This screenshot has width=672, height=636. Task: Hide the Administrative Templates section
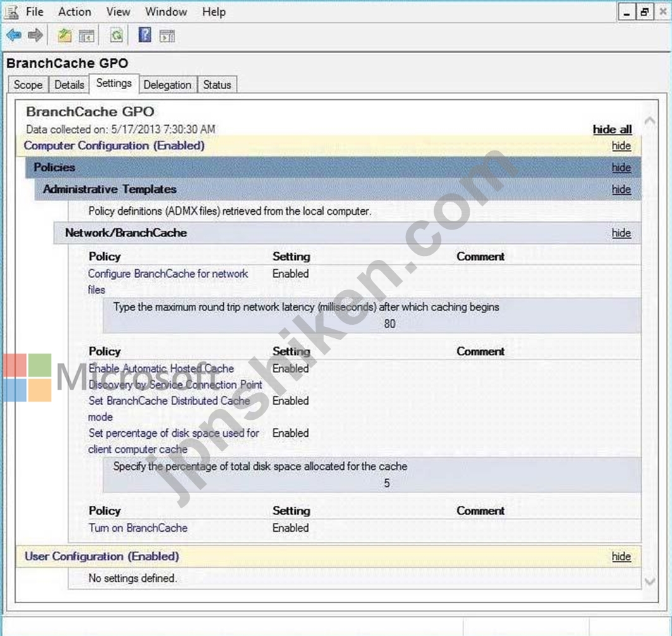pos(621,190)
